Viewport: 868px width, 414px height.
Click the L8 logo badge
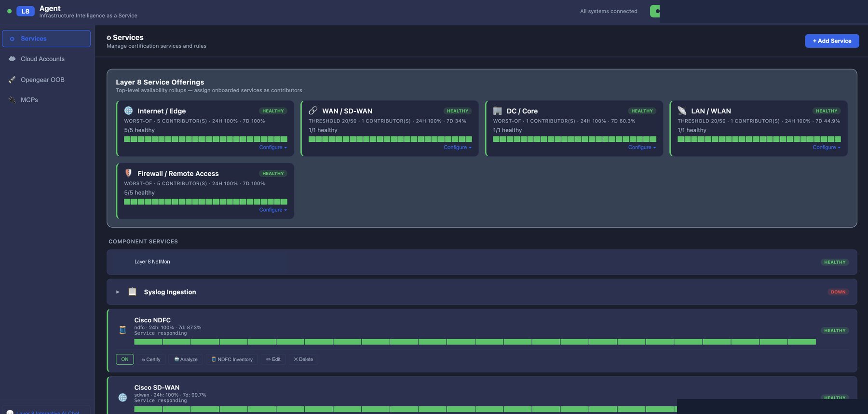point(25,11)
